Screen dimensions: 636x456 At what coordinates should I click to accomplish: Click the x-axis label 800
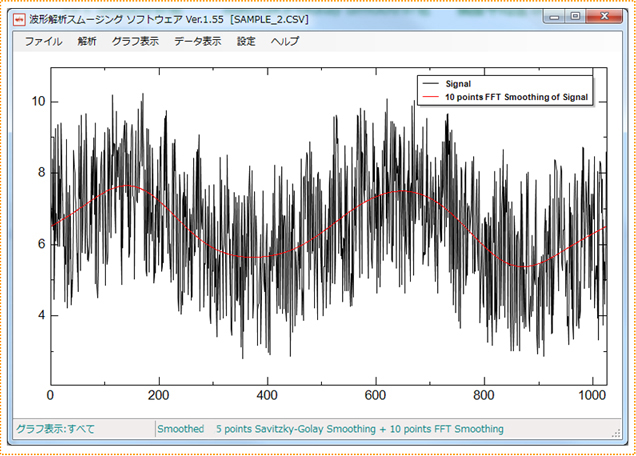tap(483, 395)
